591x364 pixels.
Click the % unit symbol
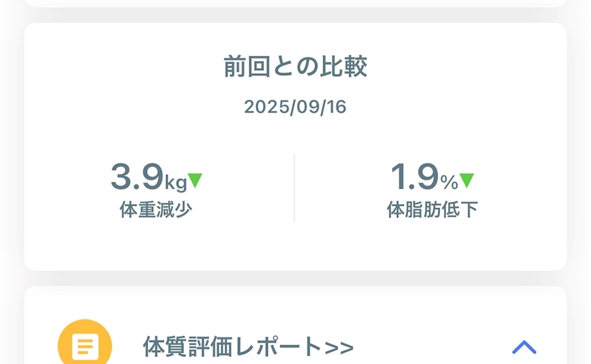point(449,183)
